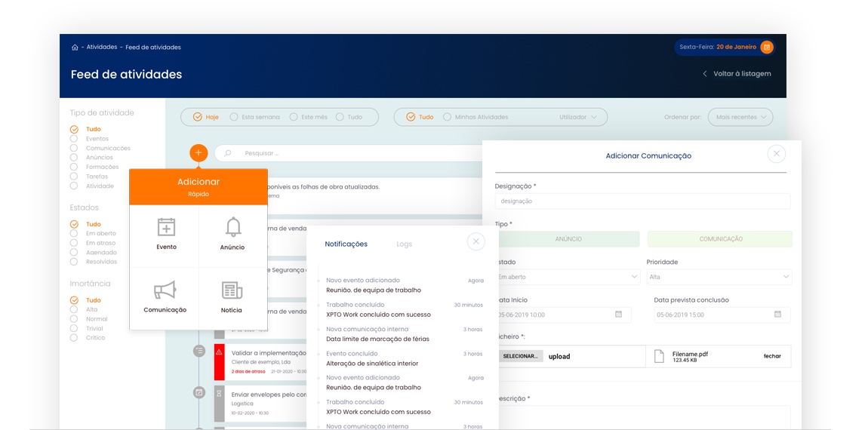868x430 pixels.
Task: Choose the Notícia newspaper icon
Action: 232,290
